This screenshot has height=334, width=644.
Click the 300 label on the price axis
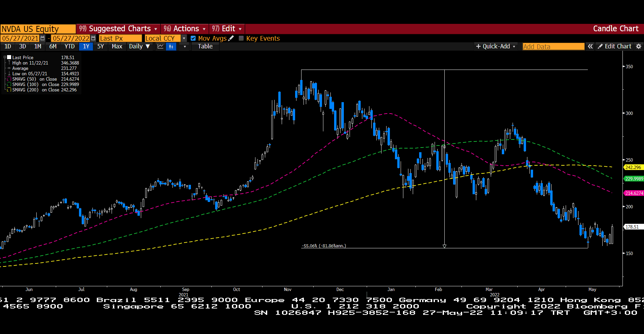pyautogui.click(x=629, y=113)
